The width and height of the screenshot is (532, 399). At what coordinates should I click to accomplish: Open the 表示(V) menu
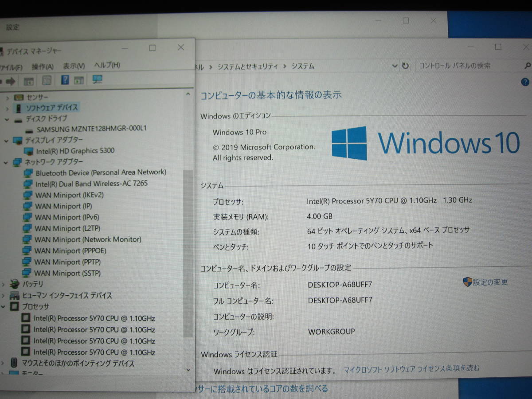(74, 66)
